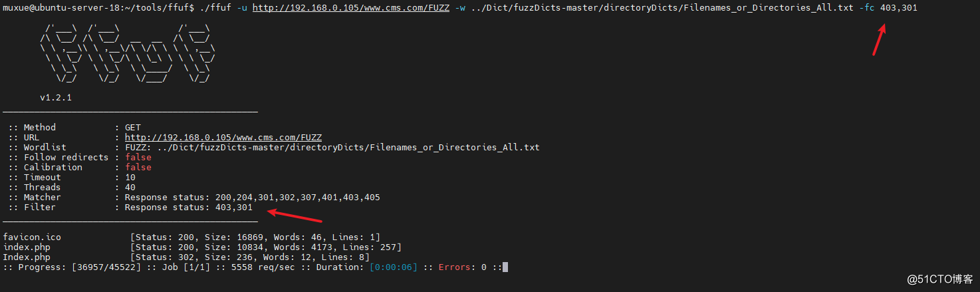Open the URL link in the settings block
The height and width of the screenshot is (292, 980).
coord(223,137)
